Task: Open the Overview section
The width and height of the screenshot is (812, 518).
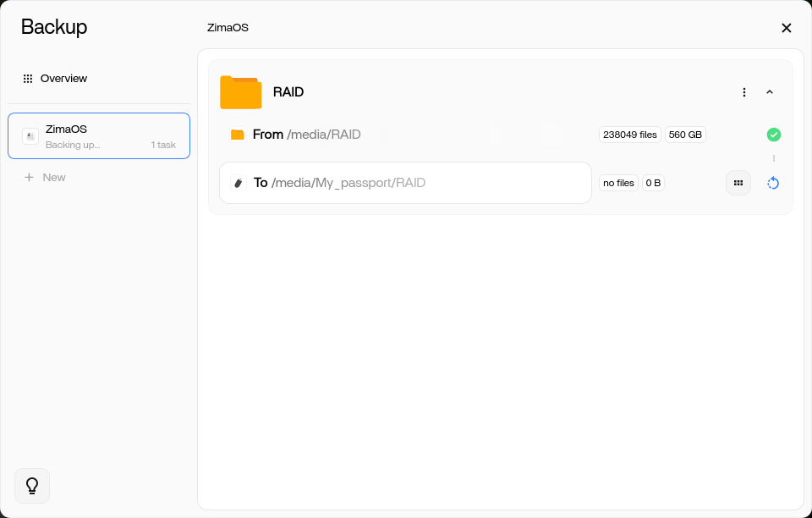Action: coord(55,78)
